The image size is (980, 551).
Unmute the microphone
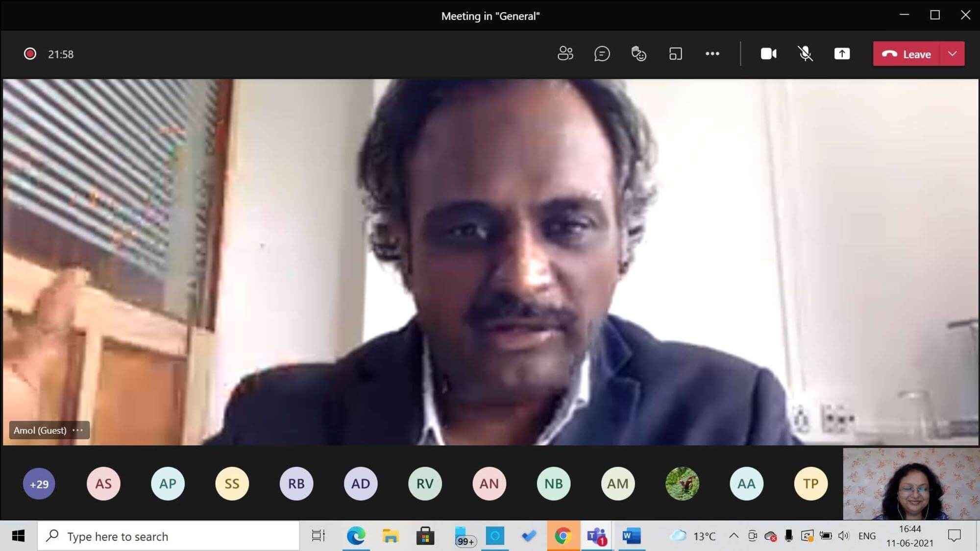[805, 53]
